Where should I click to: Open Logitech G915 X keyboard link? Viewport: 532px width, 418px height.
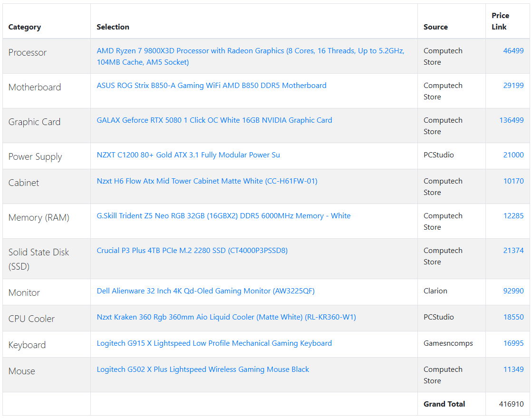pyautogui.click(x=214, y=343)
